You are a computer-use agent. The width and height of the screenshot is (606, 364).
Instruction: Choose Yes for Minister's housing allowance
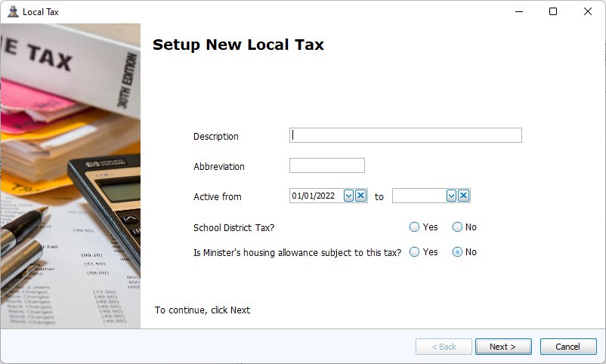(414, 252)
